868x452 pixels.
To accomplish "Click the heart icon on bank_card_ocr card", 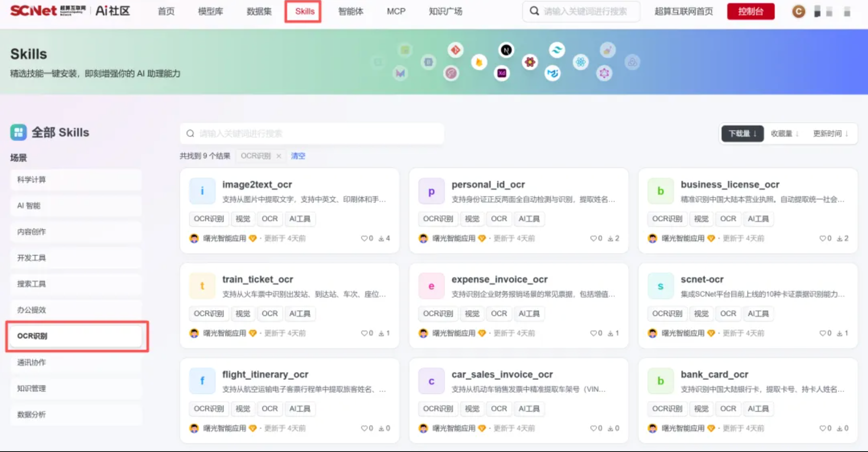I will pos(823,428).
